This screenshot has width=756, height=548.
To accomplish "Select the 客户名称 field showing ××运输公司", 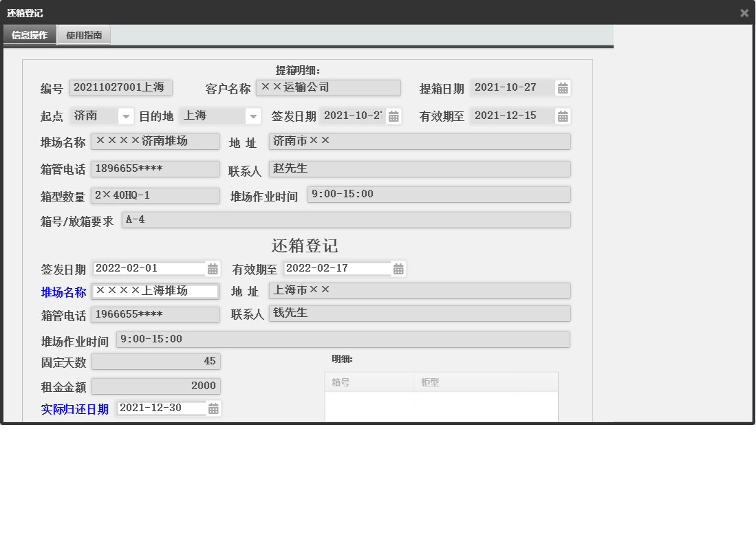I will click(x=328, y=87).
